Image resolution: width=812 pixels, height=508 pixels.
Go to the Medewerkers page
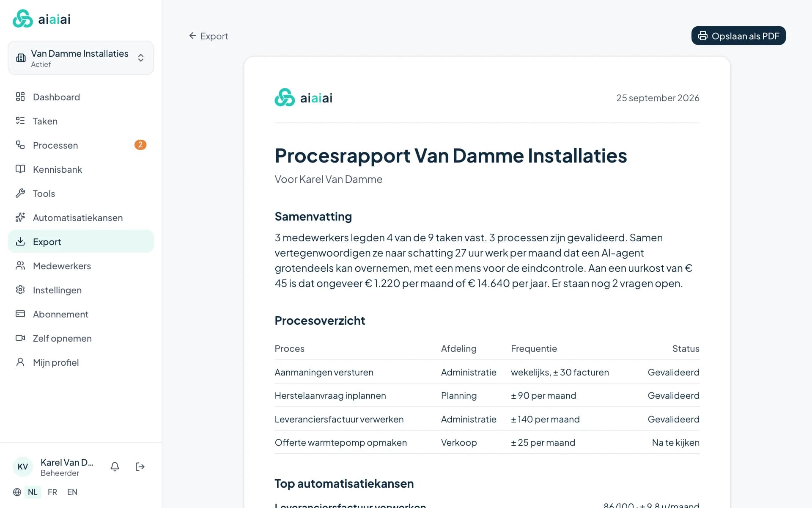[81, 266]
